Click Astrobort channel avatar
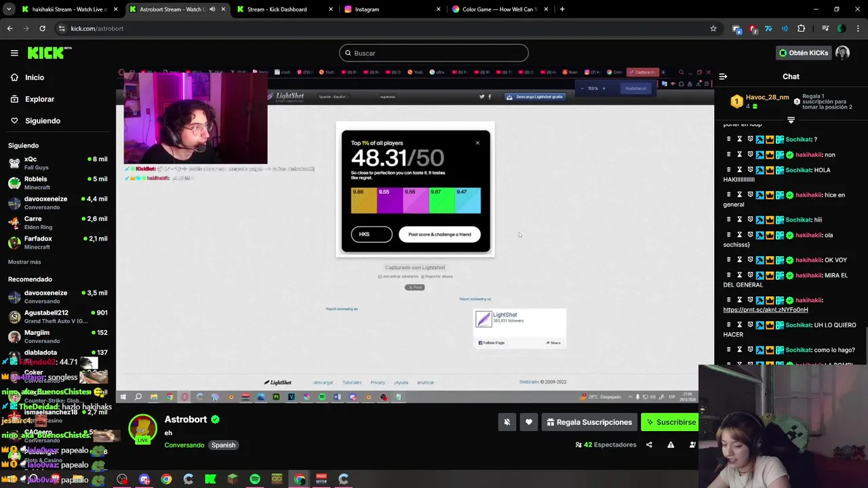This screenshot has height=488, width=868. [x=142, y=428]
